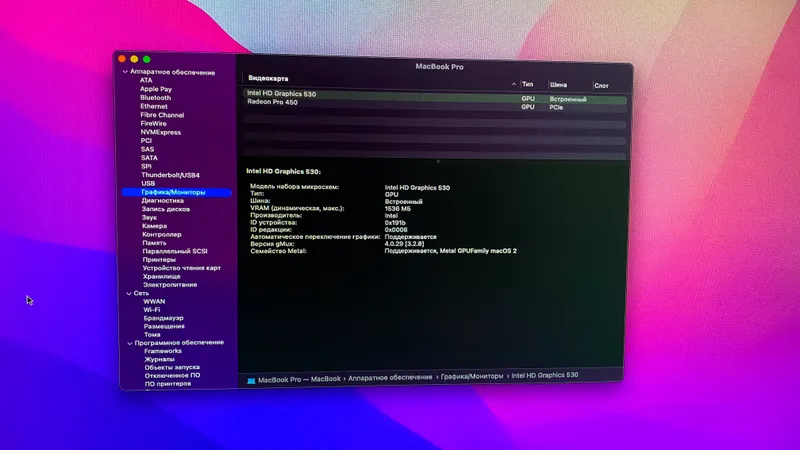Click the gMux version 4.0.29 value
This screenshot has width=800, height=450.
coord(404,244)
